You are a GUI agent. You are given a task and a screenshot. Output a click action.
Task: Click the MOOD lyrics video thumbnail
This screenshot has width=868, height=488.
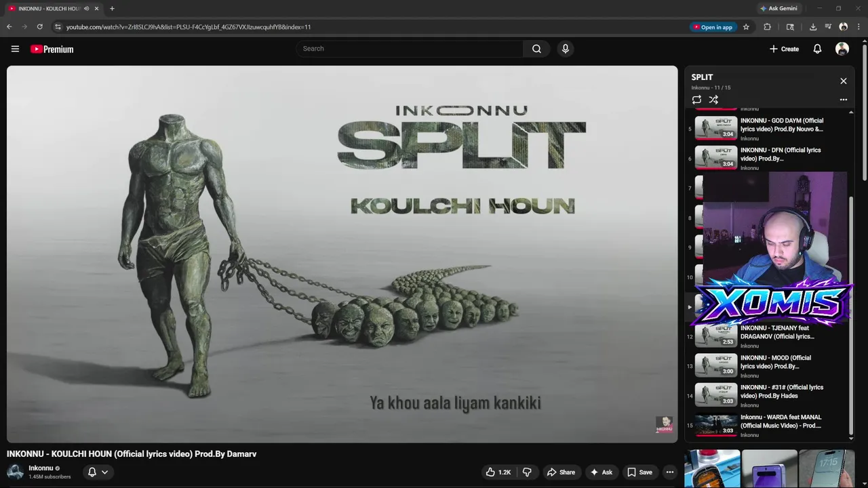pyautogui.click(x=716, y=365)
